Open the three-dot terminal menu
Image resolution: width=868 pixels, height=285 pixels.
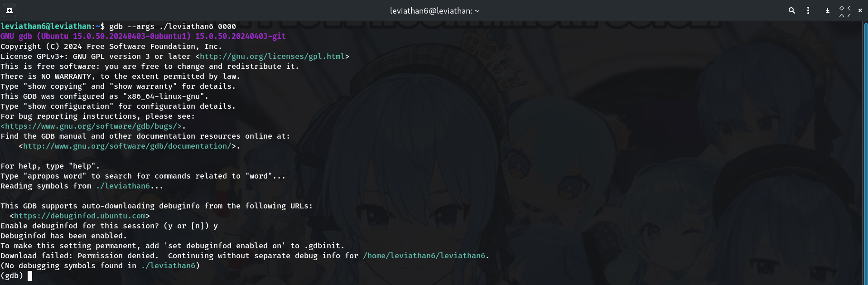click(808, 10)
